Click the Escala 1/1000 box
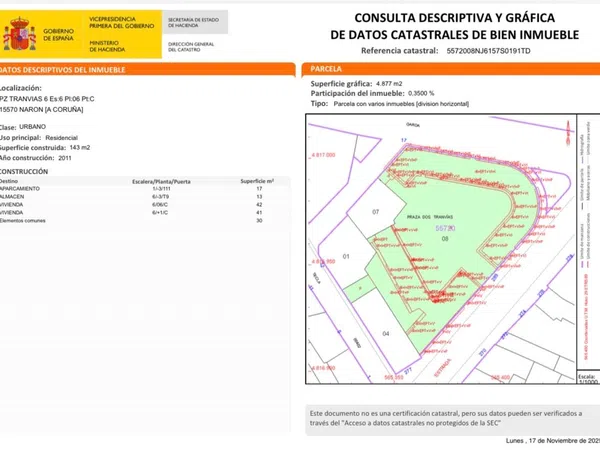This screenshot has height=450, width=600. (588, 379)
